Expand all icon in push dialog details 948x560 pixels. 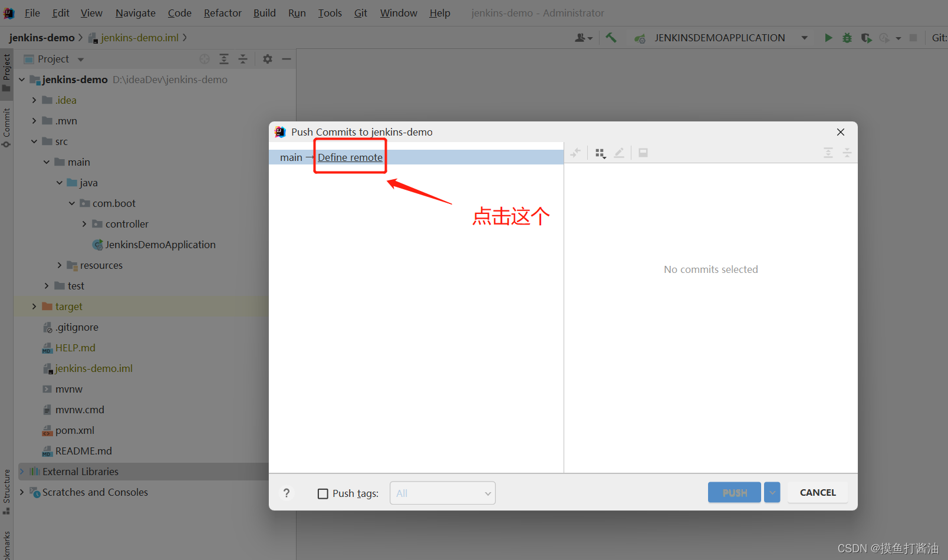click(828, 153)
